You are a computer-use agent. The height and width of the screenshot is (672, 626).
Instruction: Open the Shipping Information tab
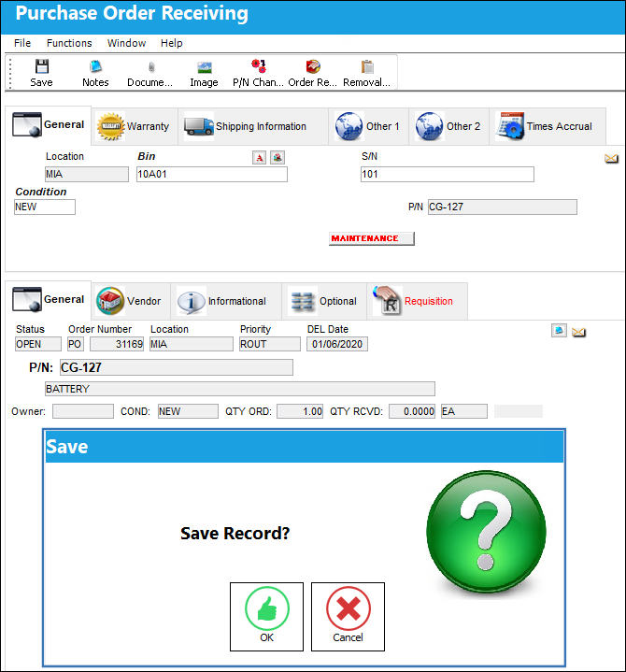coord(253,126)
